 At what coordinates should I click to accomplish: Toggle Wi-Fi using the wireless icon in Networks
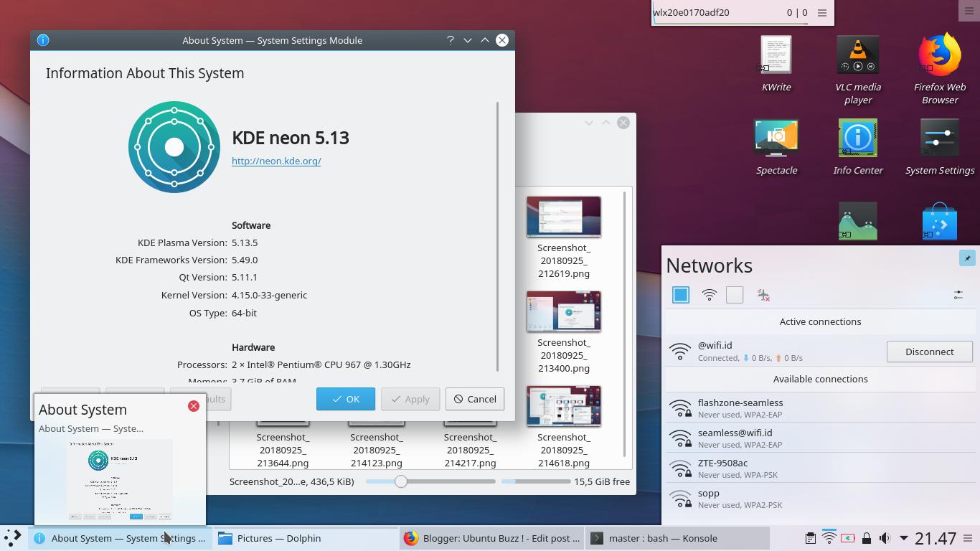pos(709,295)
